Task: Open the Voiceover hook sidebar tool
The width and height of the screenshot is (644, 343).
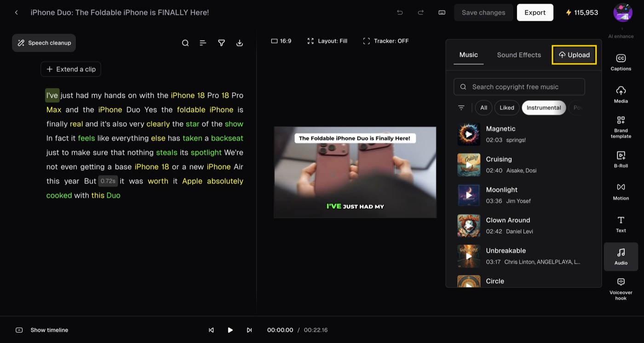Action: click(x=621, y=289)
